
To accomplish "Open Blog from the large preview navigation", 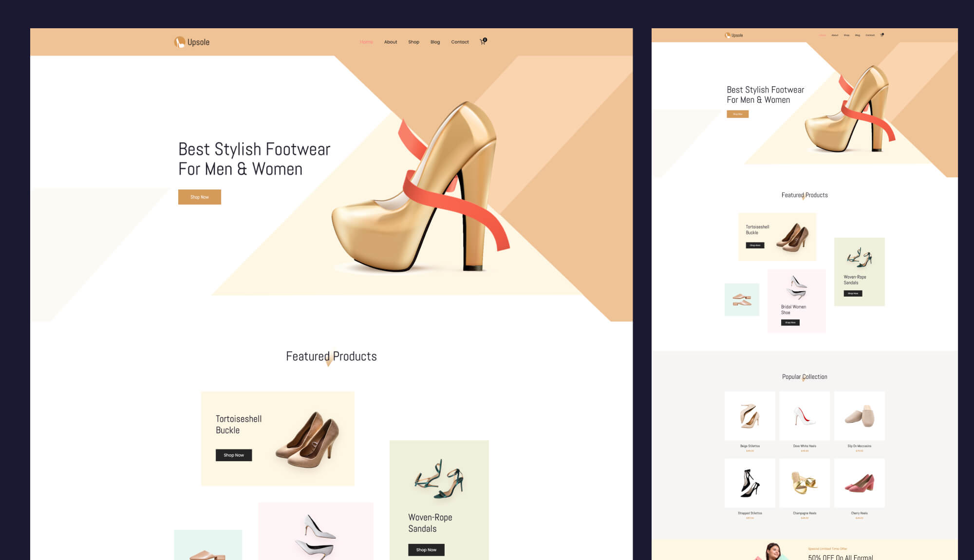I will click(x=435, y=42).
